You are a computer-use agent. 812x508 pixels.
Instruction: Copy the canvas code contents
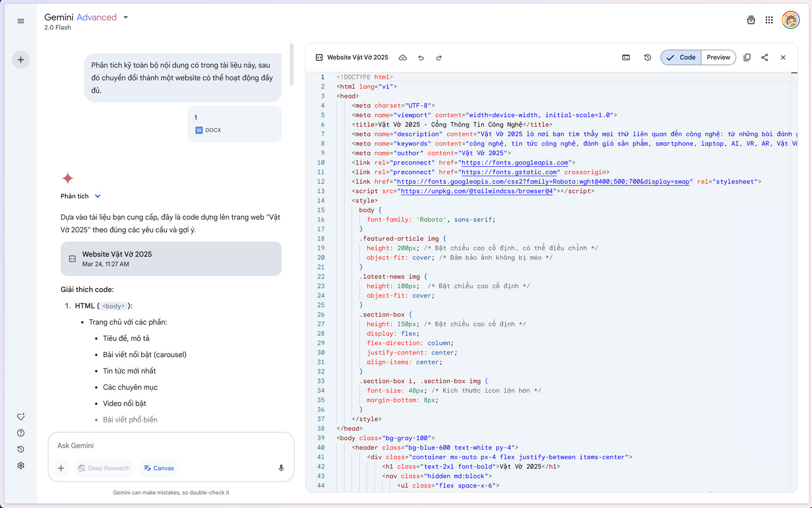[x=747, y=57]
